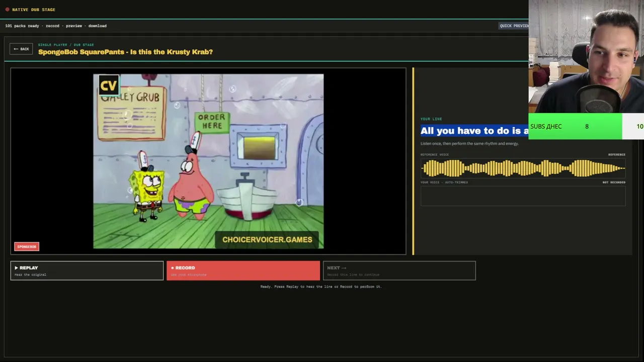Select the red SPONGEBOB character tag

tap(27, 246)
